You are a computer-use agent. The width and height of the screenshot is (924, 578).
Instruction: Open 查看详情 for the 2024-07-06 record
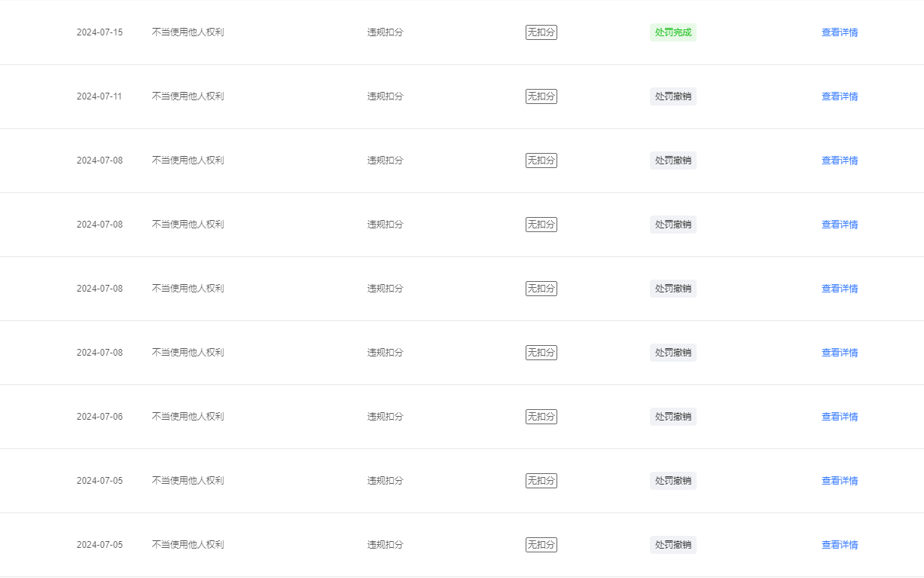tap(840, 417)
